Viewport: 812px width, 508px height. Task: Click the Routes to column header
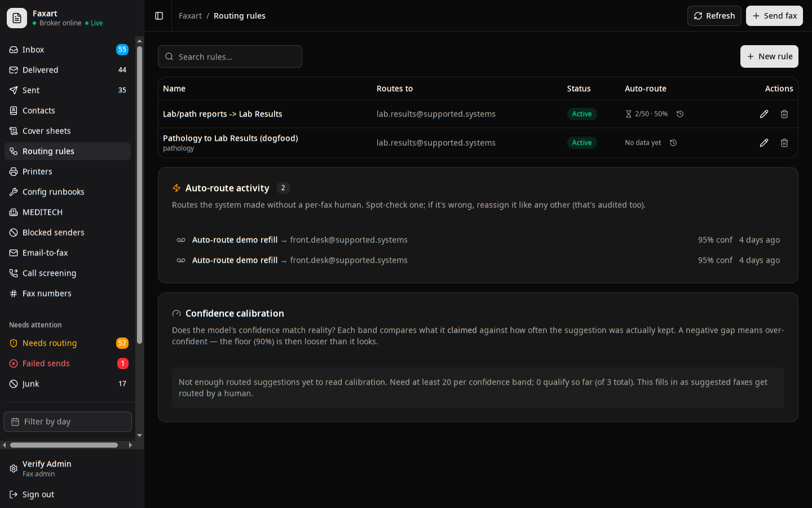395,89
